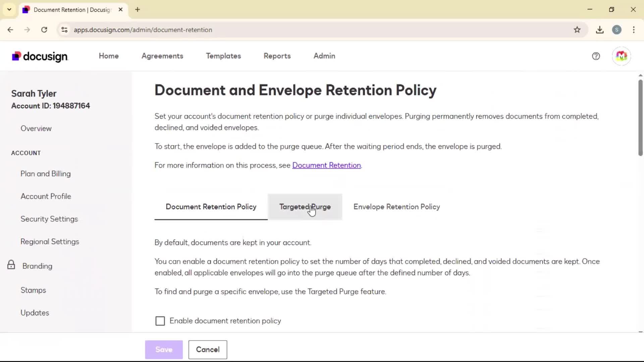Open Branding in sidebar
The image size is (644, 362).
37,266
